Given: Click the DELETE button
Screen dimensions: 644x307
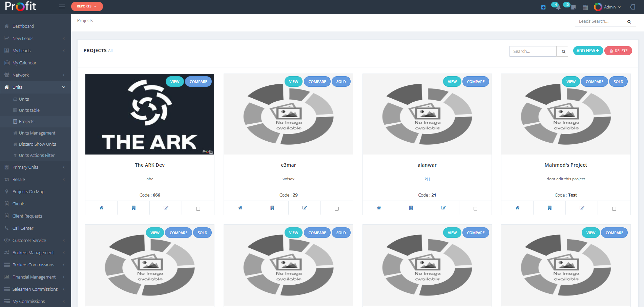Looking at the screenshot, I should click(x=618, y=50).
